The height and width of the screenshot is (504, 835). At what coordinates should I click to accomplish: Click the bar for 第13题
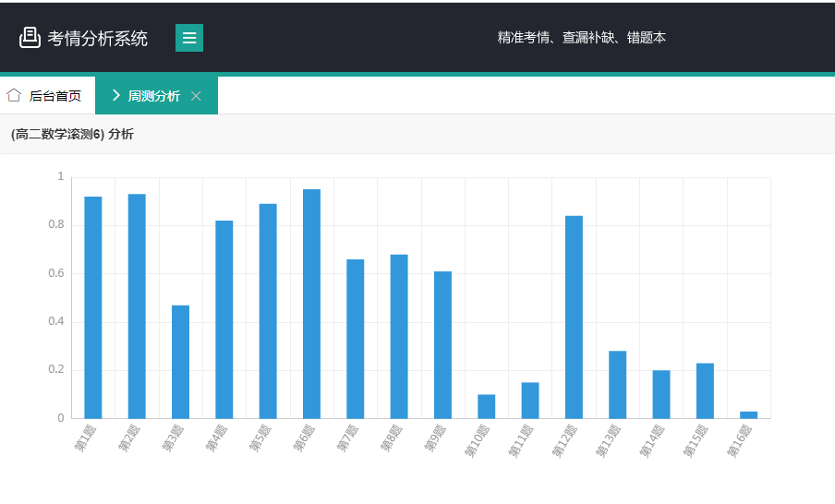[x=617, y=385]
